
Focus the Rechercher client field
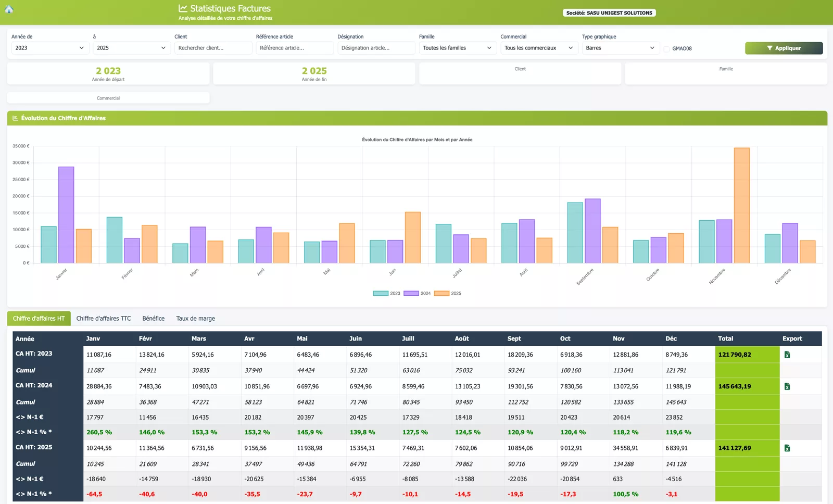point(213,48)
